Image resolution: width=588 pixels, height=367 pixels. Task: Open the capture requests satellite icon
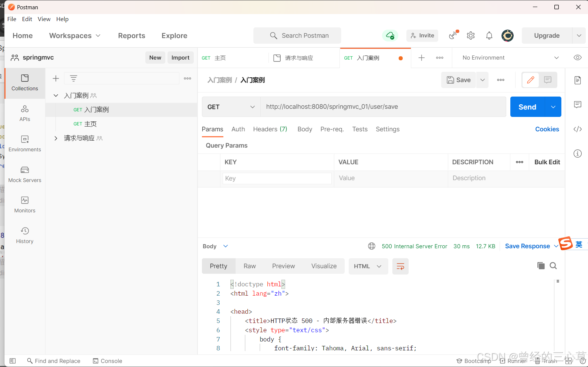453,35
